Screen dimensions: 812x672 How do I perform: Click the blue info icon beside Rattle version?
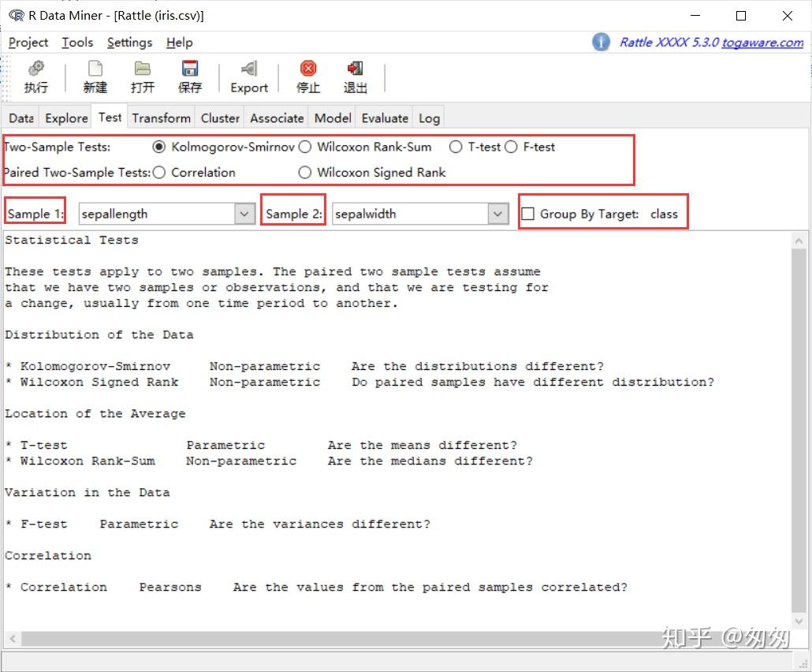coord(601,42)
